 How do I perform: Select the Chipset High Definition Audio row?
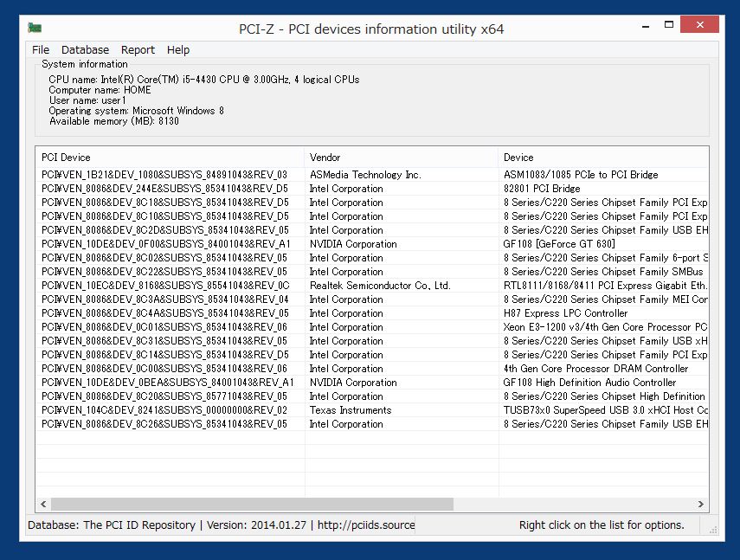pyautogui.click(x=372, y=396)
